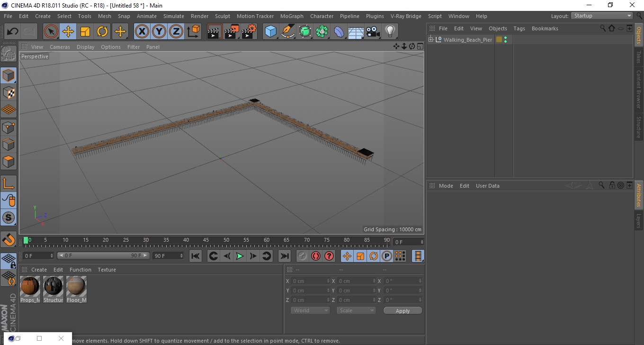Image resolution: width=644 pixels, height=345 pixels.
Task: Open the Scale mode dropdown
Action: click(x=356, y=310)
